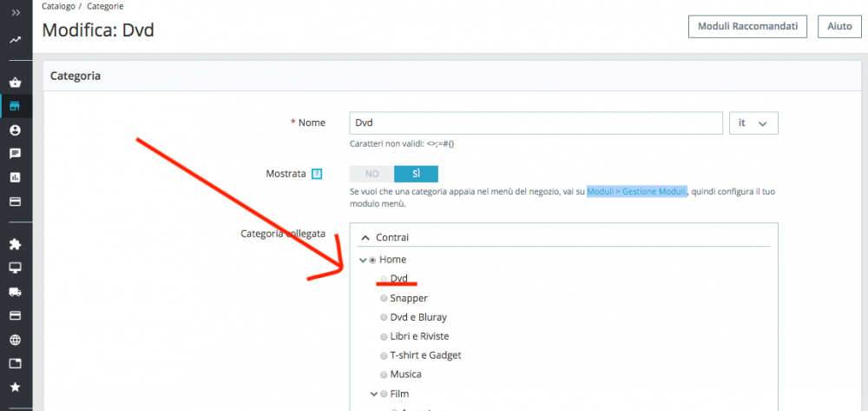
Task: Select the Musica category radio button
Action: coord(384,375)
